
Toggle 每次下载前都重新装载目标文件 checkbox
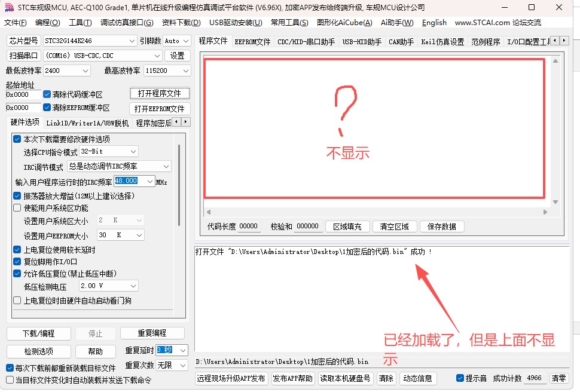pos(10,368)
